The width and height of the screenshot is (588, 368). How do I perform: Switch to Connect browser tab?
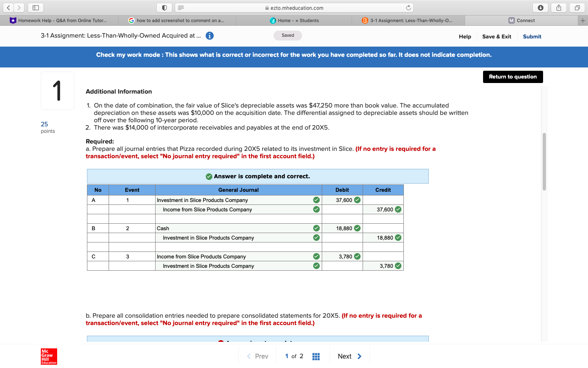(x=521, y=20)
